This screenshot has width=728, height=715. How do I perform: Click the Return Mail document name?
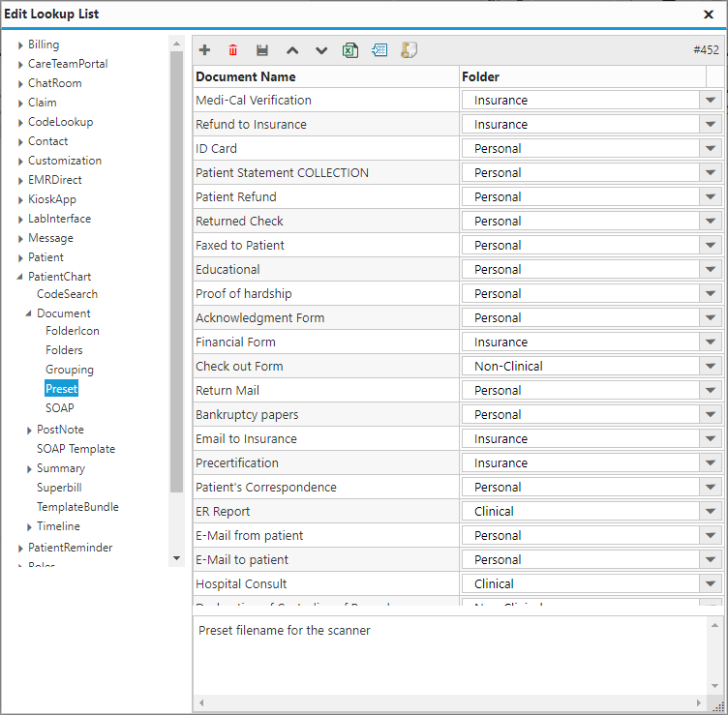[227, 390]
